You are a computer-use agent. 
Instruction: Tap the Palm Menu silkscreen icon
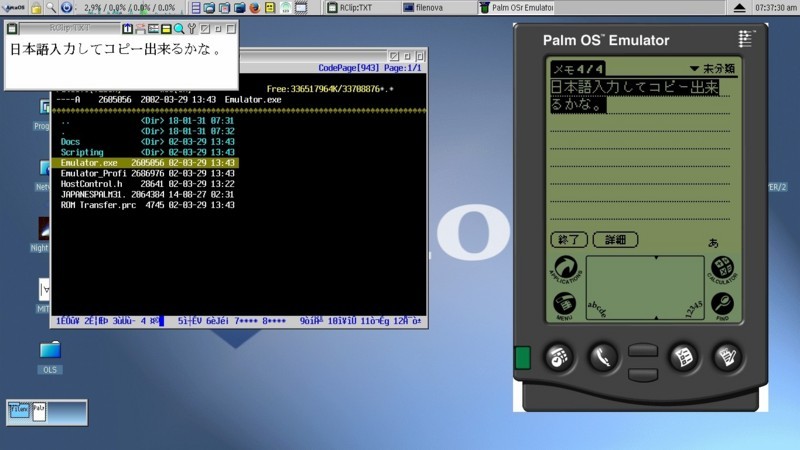[564, 305]
